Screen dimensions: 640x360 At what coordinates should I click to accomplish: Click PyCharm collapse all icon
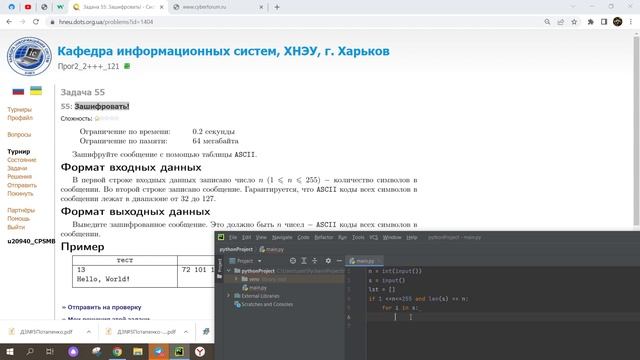click(315, 261)
